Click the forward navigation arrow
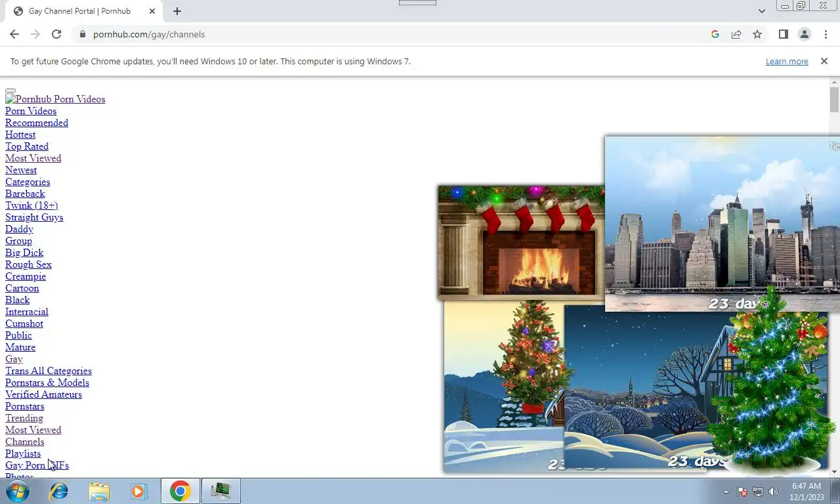840x504 pixels. (x=35, y=34)
